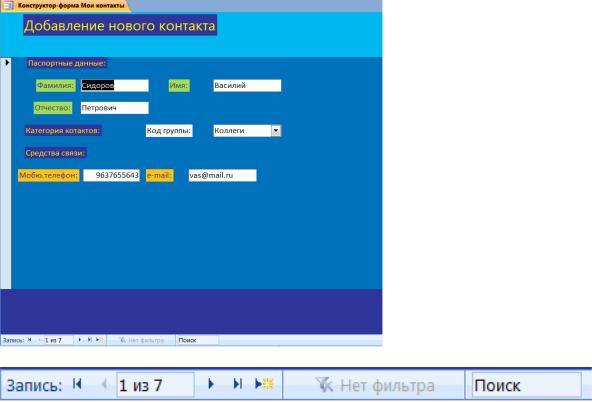
Task: Click the mobile phone field 9637655643
Action: pyautogui.click(x=111, y=175)
